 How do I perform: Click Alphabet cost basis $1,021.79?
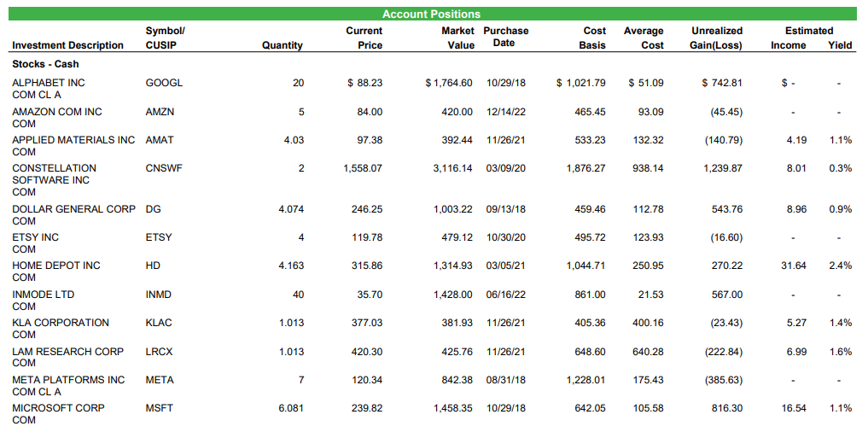(x=580, y=83)
